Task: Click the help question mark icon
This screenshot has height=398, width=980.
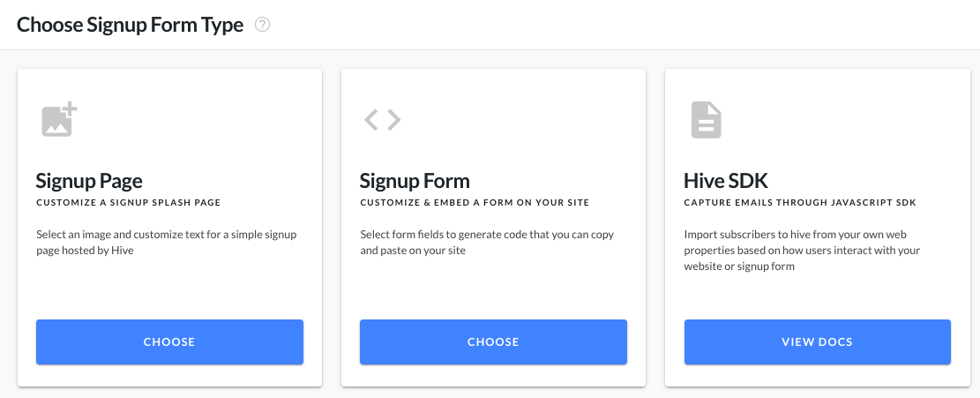Action: (263, 25)
